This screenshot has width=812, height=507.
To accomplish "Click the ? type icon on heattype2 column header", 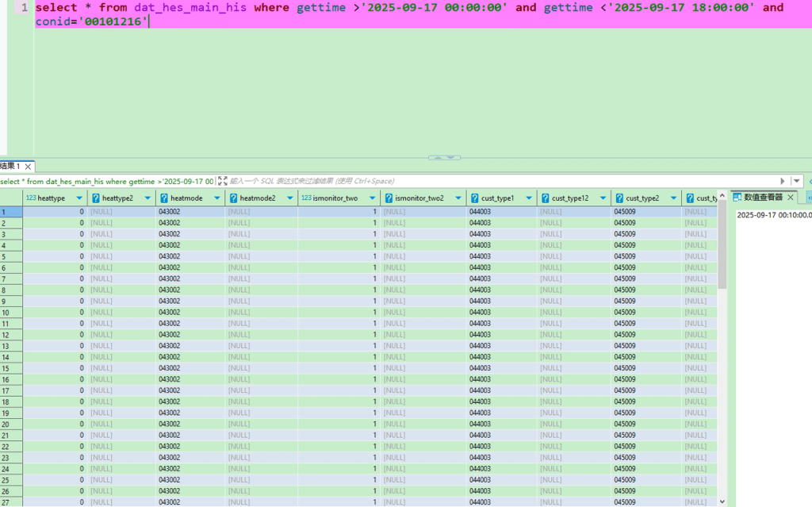I will [95, 198].
